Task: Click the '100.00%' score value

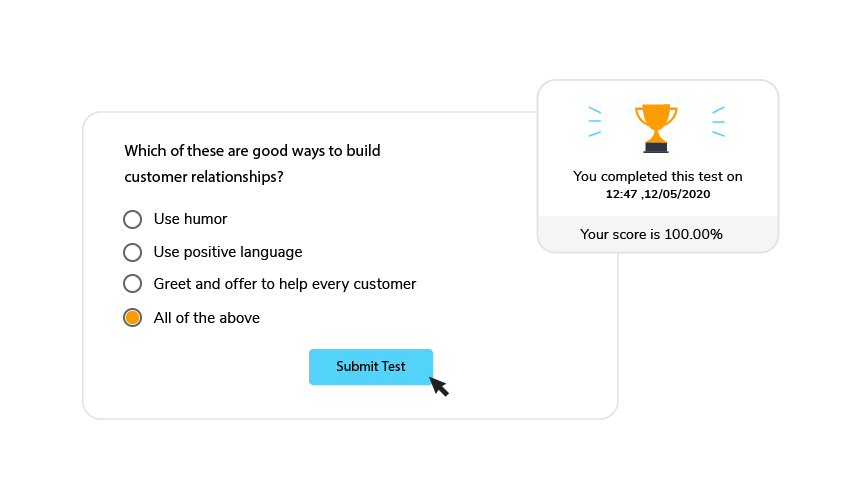Action: point(693,234)
